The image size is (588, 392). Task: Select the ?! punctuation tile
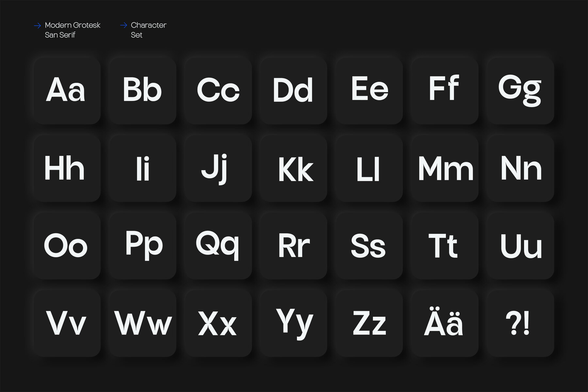pos(520,323)
